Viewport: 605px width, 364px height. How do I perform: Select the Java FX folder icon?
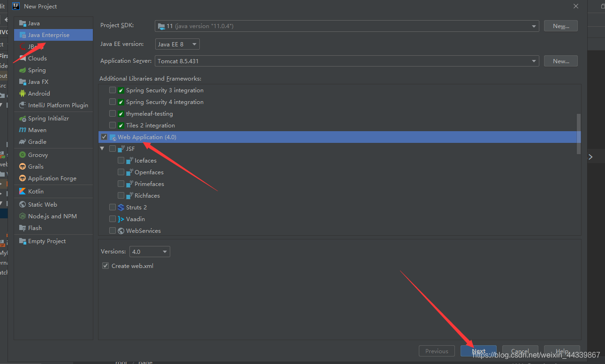coord(23,82)
